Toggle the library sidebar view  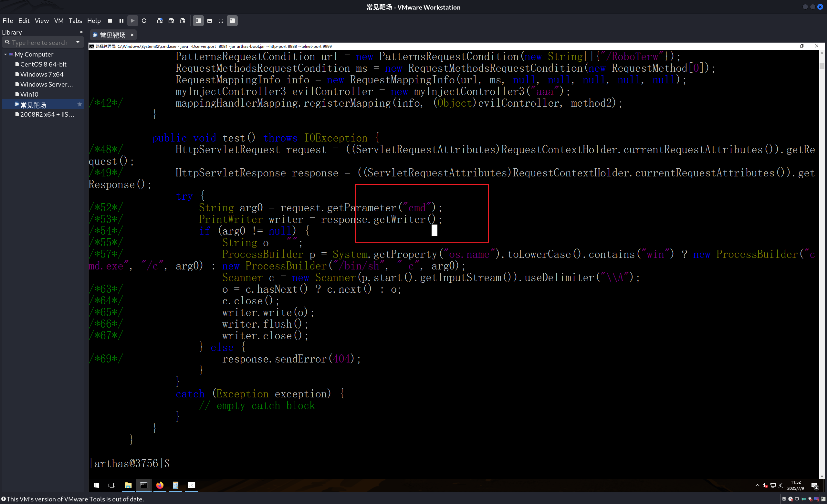pos(198,21)
